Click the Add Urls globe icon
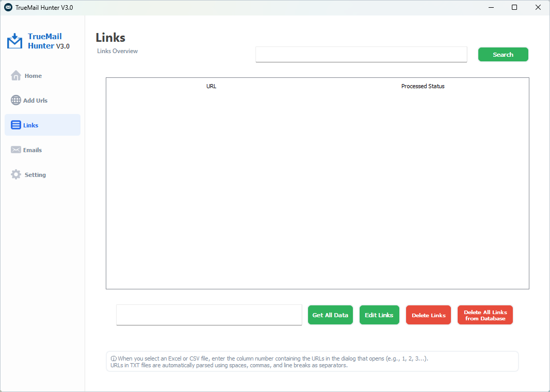Image resolution: width=550 pixels, height=392 pixels. tap(16, 100)
